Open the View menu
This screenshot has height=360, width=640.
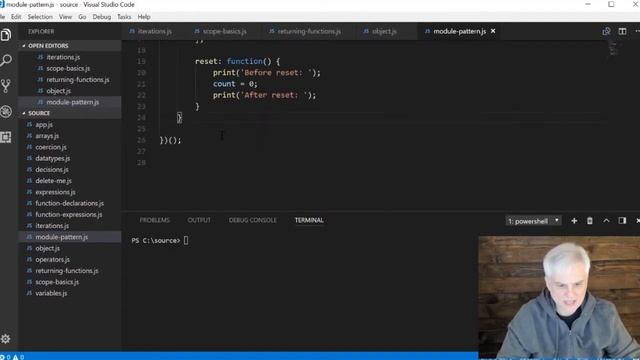pyautogui.click(x=65, y=17)
